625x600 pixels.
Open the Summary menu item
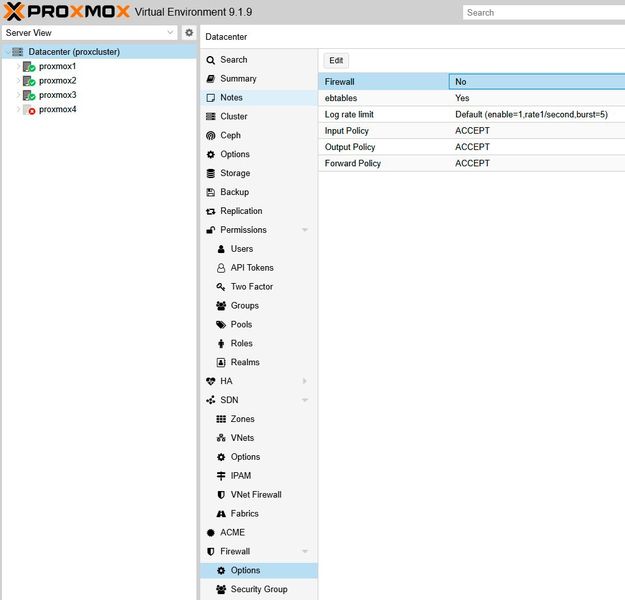(259, 79)
